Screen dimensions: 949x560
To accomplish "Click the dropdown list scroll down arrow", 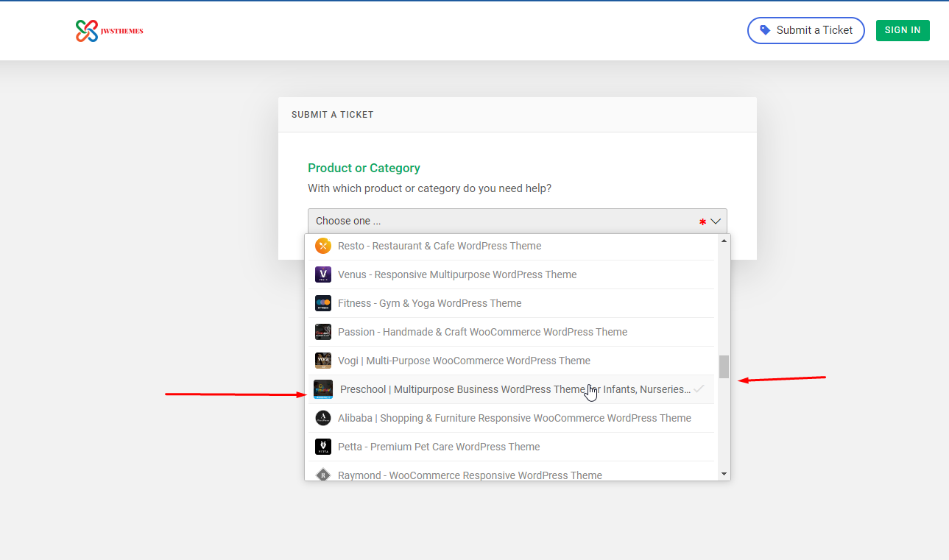I will (724, 474).
